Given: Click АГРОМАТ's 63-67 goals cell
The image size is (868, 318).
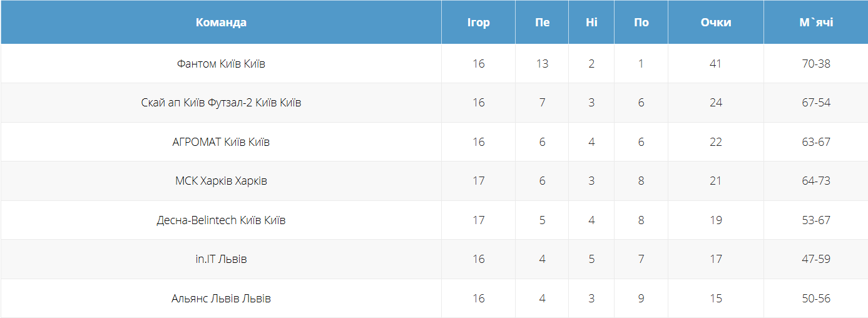Looking at the screenshot, I should [x=815, y=142].
